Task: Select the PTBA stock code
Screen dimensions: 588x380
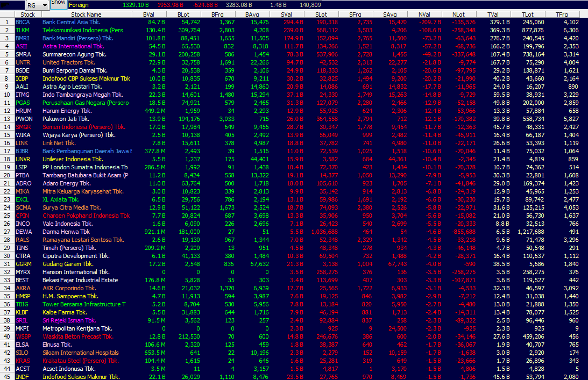Action: [x=23, y=175]
